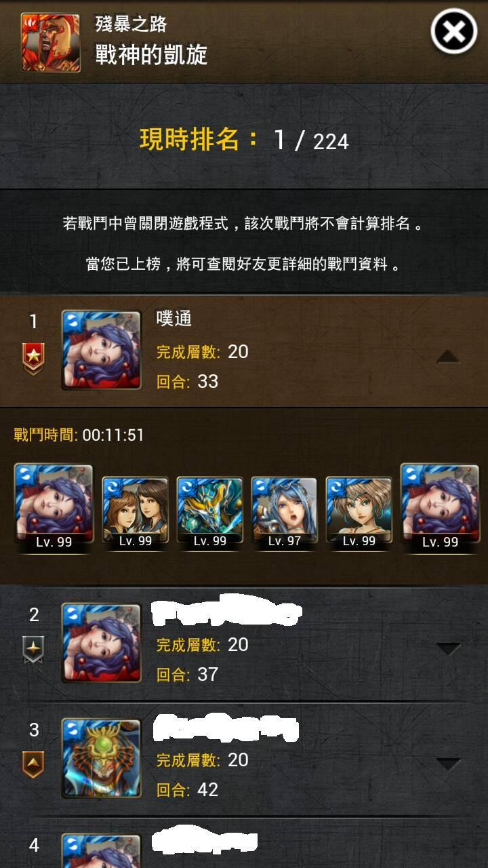Select rank 2 player leader portrait
The width and height of the screenshot is (488, 868).
pos(101,643)
